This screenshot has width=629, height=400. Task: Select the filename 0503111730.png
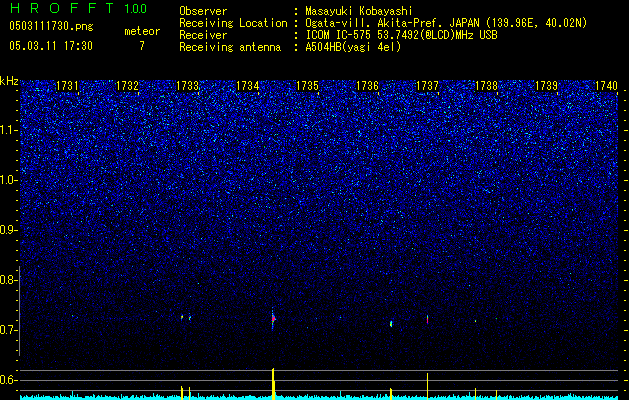click(51, 26)
